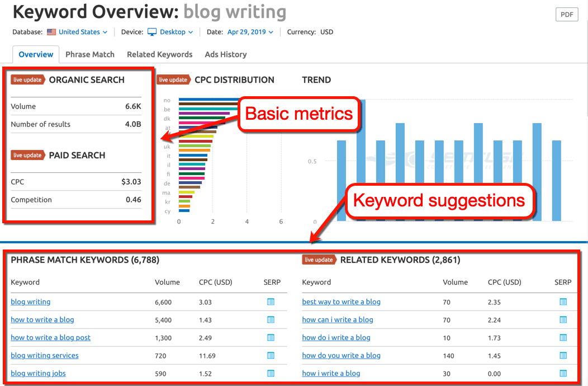The image size is (588, 386).
Task: Switch to the Phrase Match tab
Action: 89,54
